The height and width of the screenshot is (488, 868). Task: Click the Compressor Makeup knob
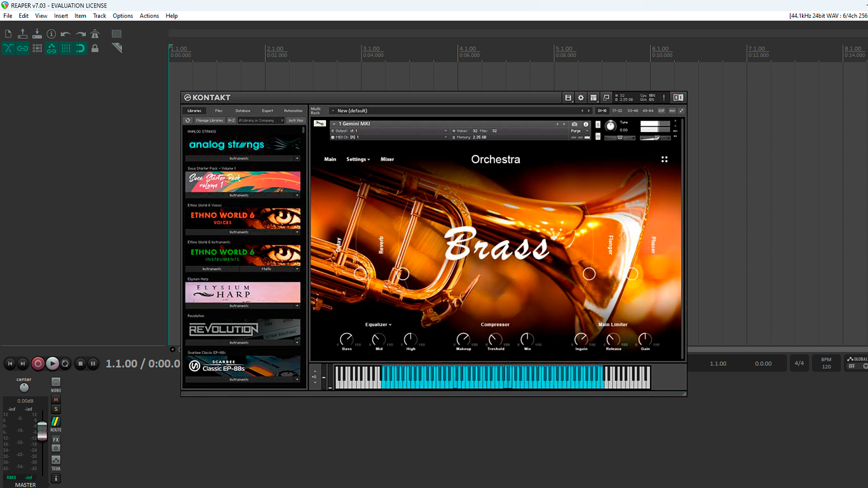click(x=463, y=339)
